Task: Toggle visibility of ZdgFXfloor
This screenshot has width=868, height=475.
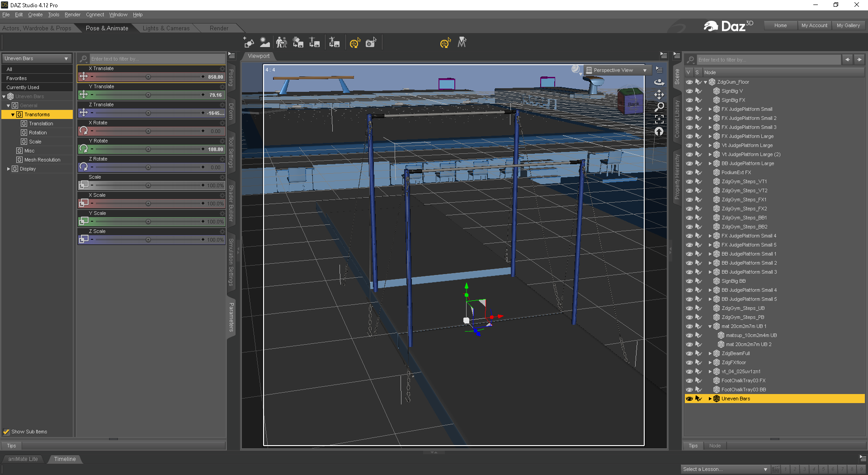Action: (689, 362)
